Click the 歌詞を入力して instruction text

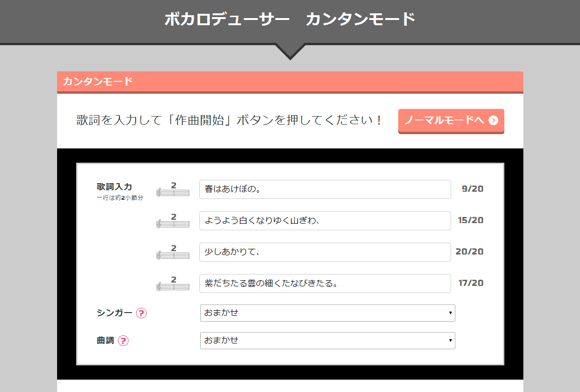coord(229,120)
